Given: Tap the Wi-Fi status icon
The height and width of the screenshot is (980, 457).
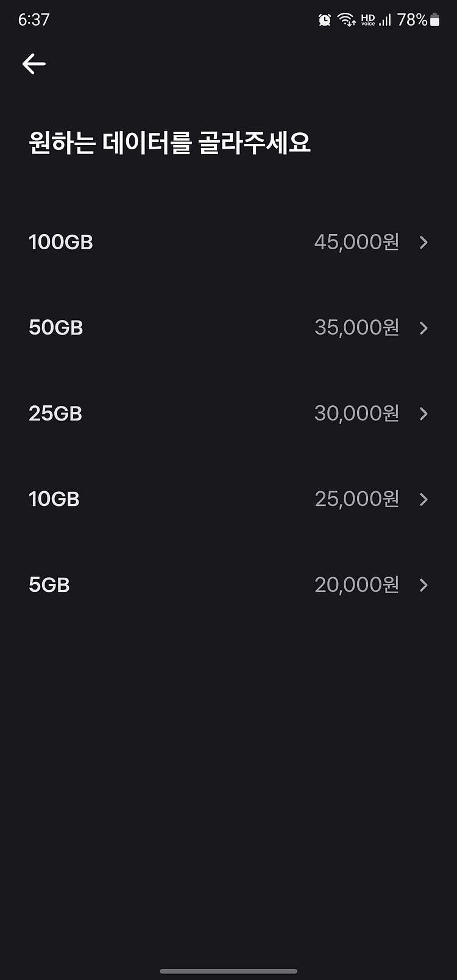Looking at the screenshot, I should tap(347, 20).
